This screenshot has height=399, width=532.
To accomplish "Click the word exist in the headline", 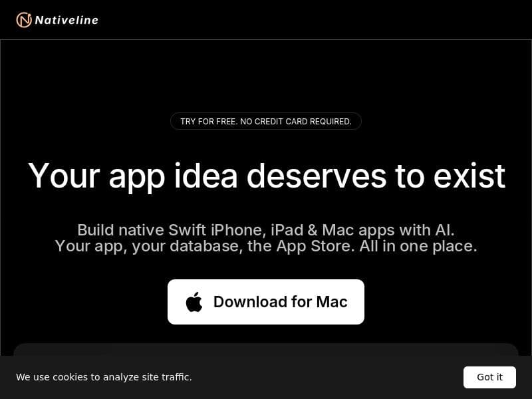I will coord(469,176).
